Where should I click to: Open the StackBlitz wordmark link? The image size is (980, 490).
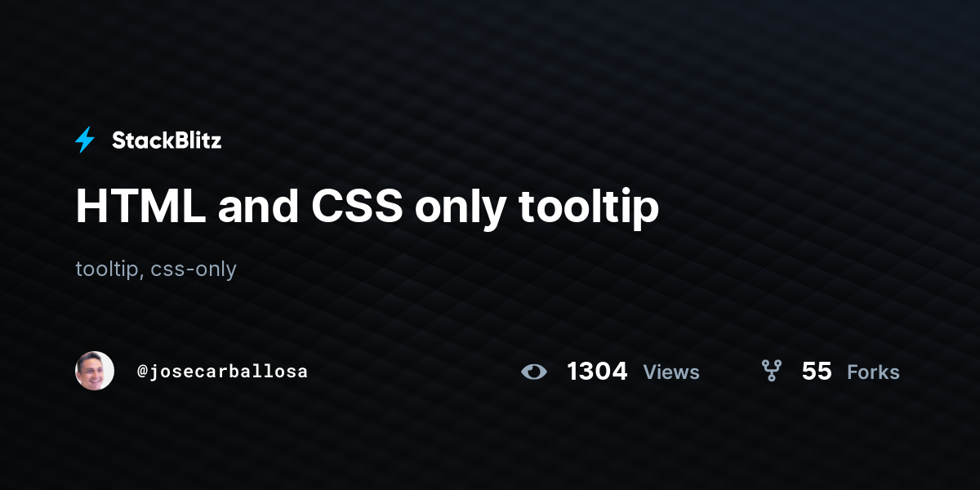(x=167, y=140)
